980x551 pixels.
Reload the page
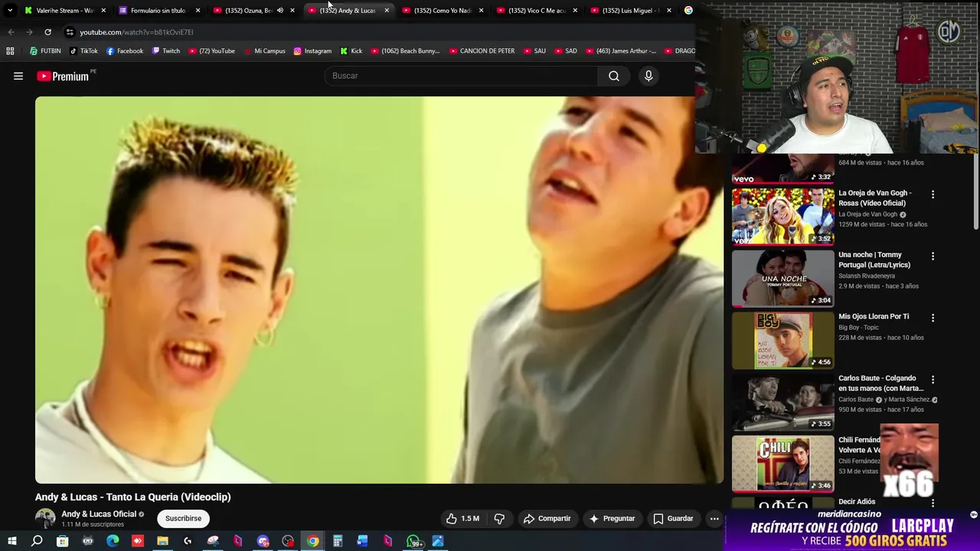coord(47,32)
